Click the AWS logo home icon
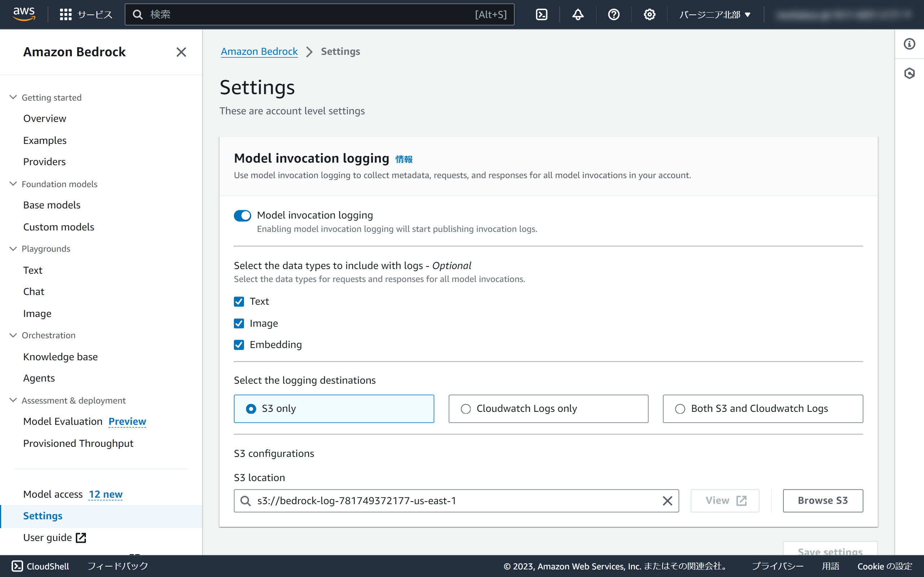The width and height of the screenshot is (924, 577). click(24, 14)
